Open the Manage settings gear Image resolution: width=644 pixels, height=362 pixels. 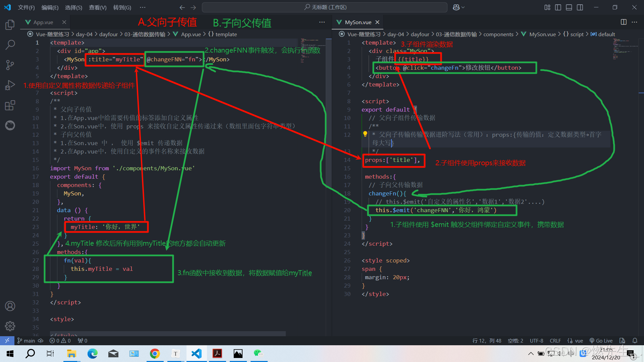pos(10,326)
